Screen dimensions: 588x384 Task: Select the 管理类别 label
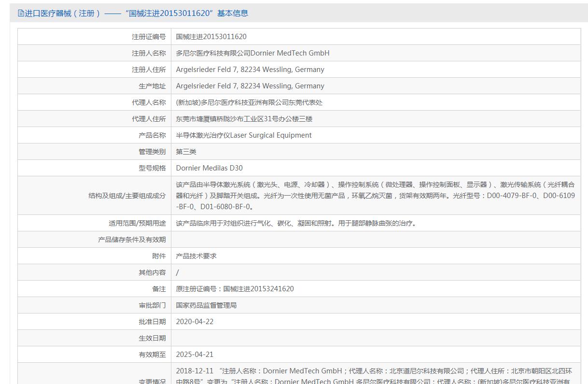click(152, 152)
